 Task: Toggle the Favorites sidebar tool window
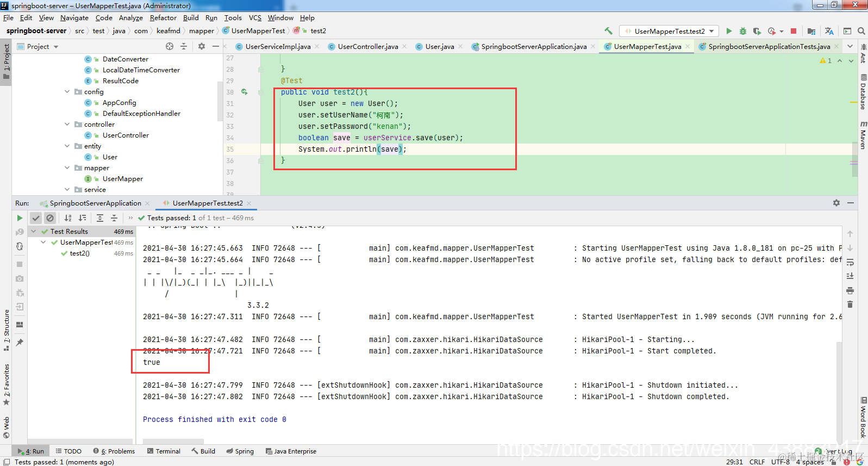coord(6,385)
